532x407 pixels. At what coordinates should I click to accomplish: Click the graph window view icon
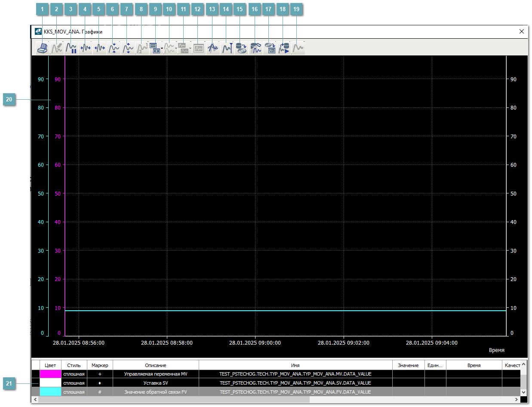pos(198,49)
